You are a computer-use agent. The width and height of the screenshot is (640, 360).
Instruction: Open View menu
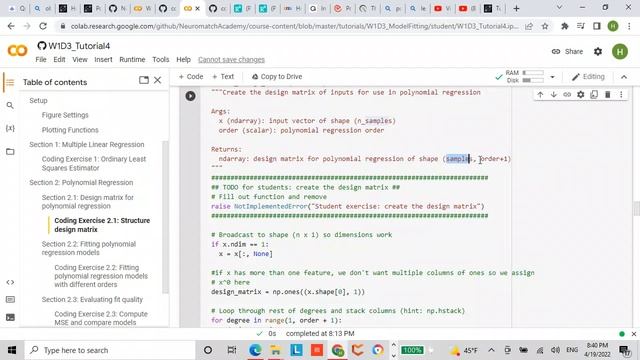click(80, 60)
